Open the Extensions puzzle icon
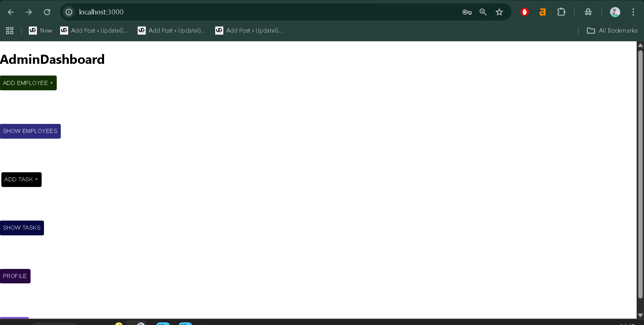 click(561, 12)
